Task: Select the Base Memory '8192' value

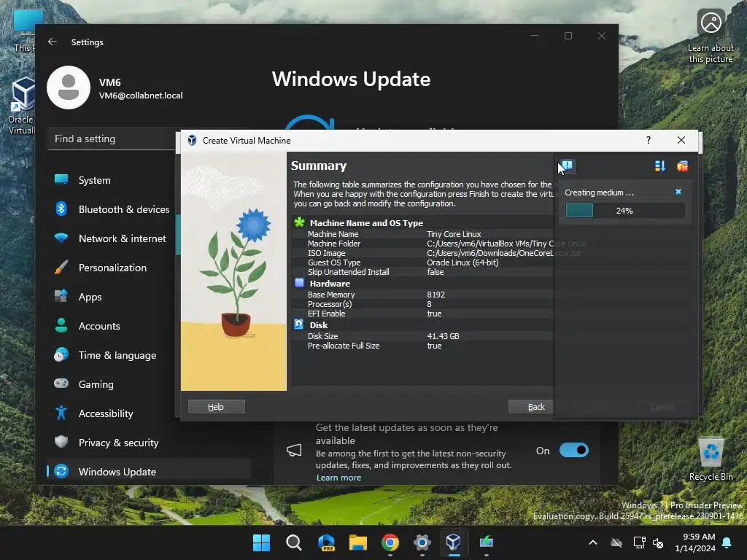Action: (x=436, y=295)
